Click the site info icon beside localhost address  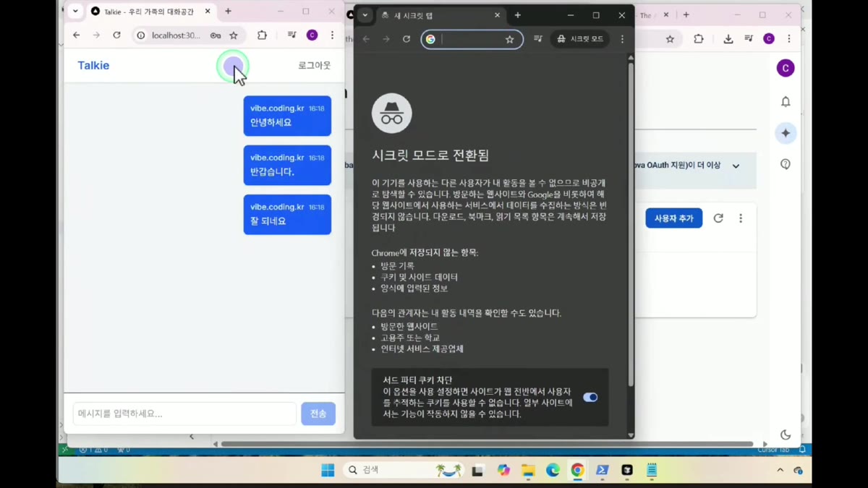141,35
